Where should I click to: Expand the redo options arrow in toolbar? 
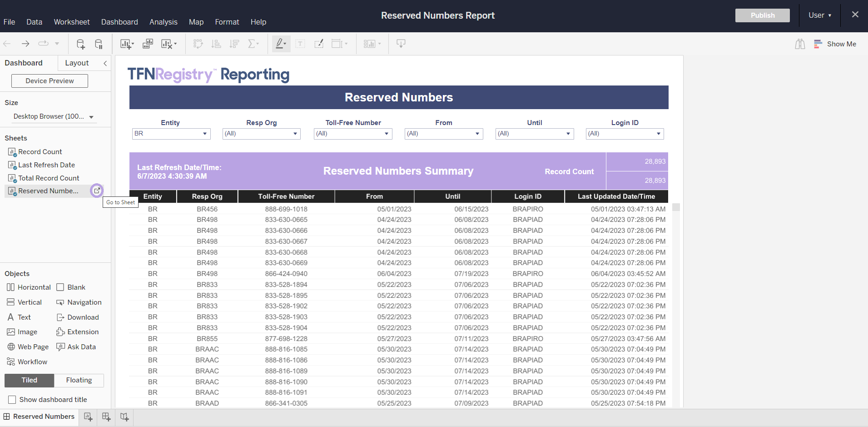pos(57,44)
